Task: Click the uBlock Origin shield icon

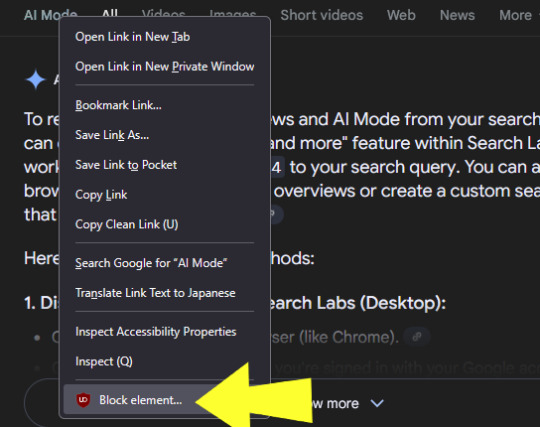Action: point(83,400)
